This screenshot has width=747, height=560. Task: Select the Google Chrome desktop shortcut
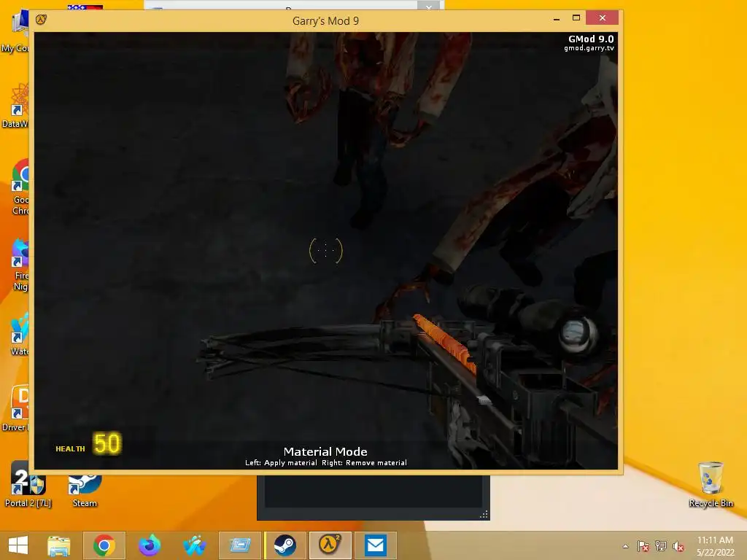tap(19, 187)
